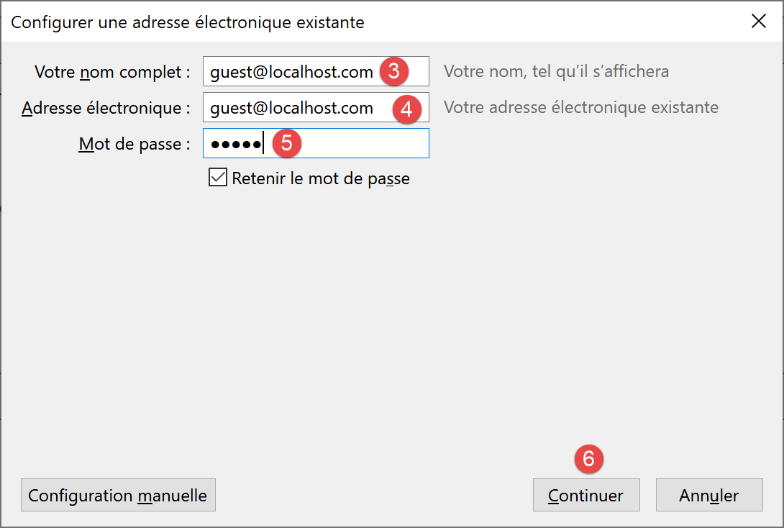Close the account setup dialog
This screenshot has height=528, width=784.
coord(759,21)
